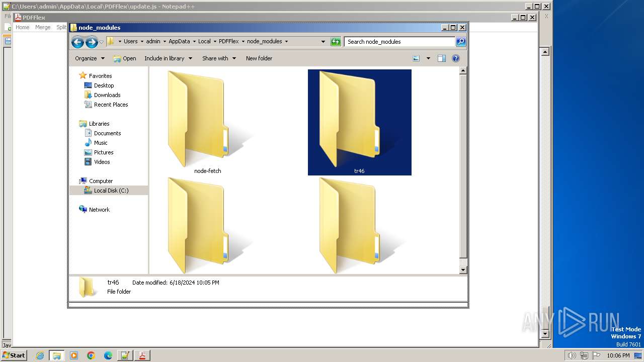Open the recent pages dropdown beside Forward

pyautogui.click(x=102, y=42)
